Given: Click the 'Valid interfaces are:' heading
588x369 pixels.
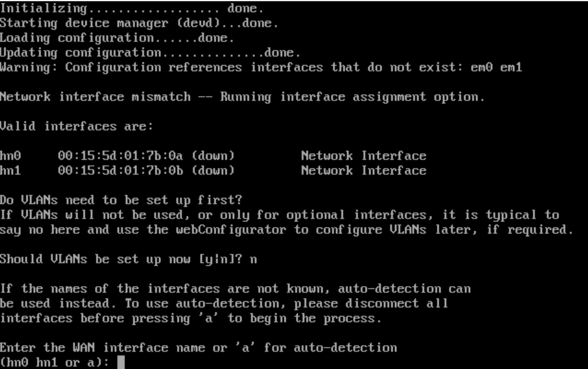Looking at the screenshot, I should pyautogui.click(x=77, y=126).
